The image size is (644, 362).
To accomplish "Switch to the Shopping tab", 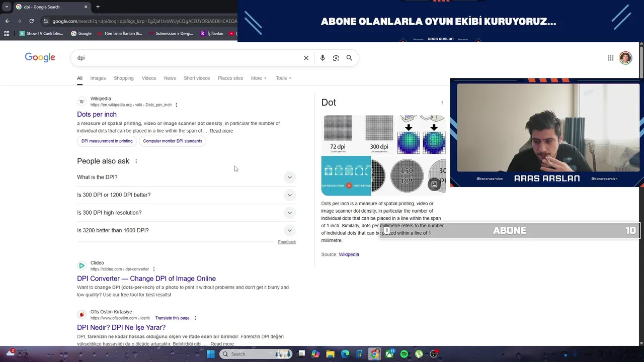I will coord(124,78).
